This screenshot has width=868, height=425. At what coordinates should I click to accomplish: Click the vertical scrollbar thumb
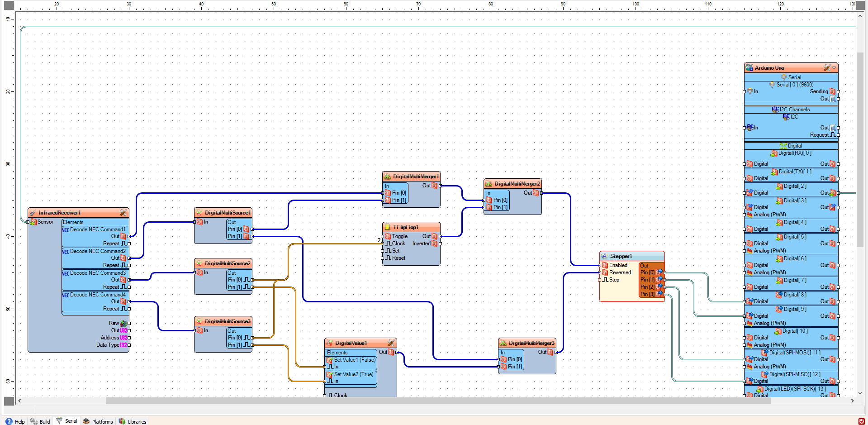(x=860, y=149)
